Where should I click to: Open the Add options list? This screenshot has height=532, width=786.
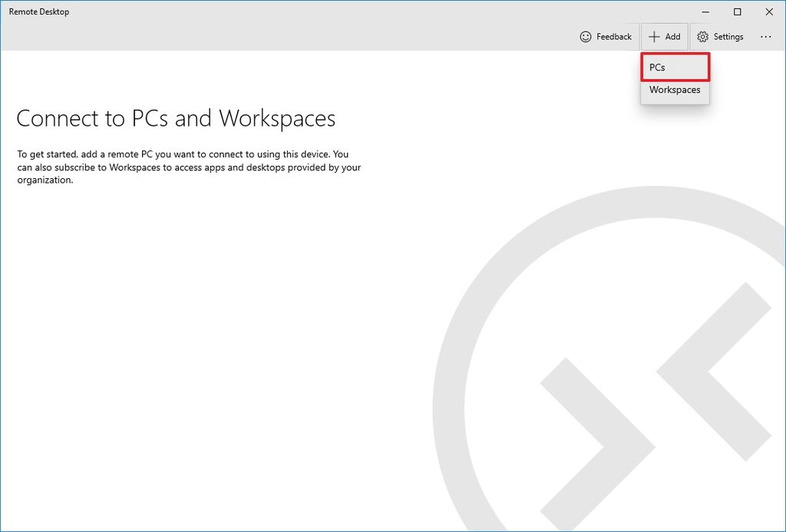665,36
